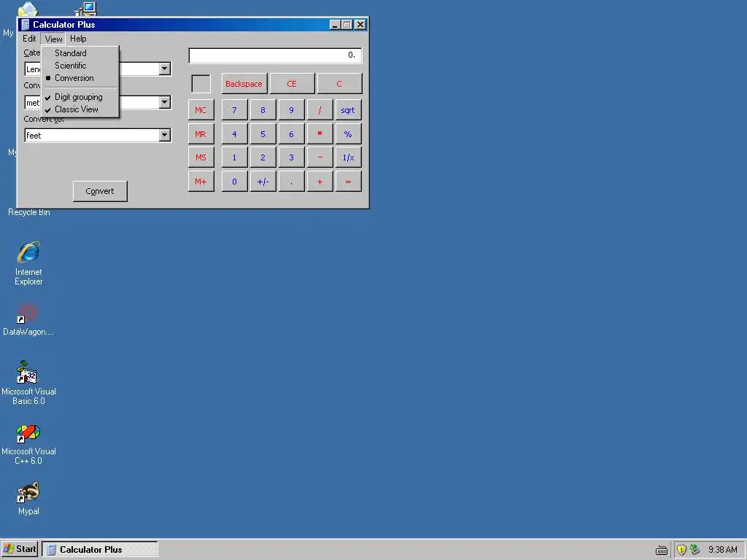Viewport: 747px width, 560px height.
Task: Click the MR memory recall key
Action: tap(201, 134)
